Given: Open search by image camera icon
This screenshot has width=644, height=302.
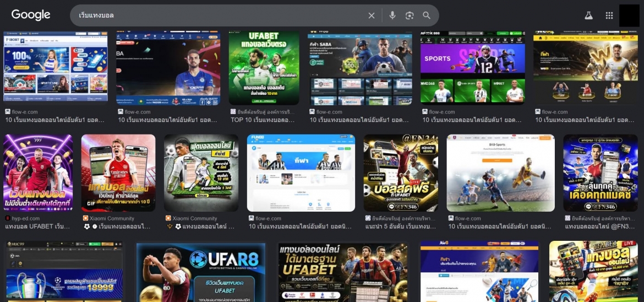Looking at the screenshot, I should [410, 15].
